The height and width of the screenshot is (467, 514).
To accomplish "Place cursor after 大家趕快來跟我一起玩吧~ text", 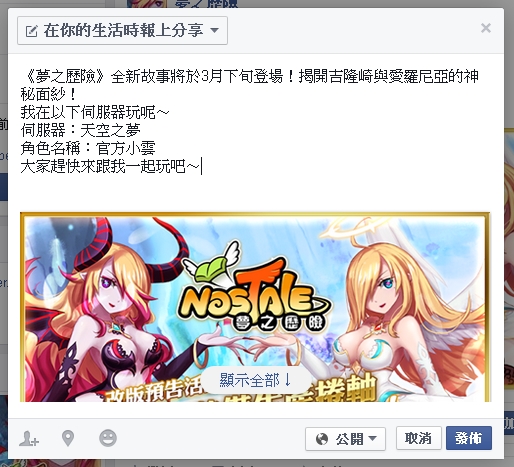I will point(201,166).
